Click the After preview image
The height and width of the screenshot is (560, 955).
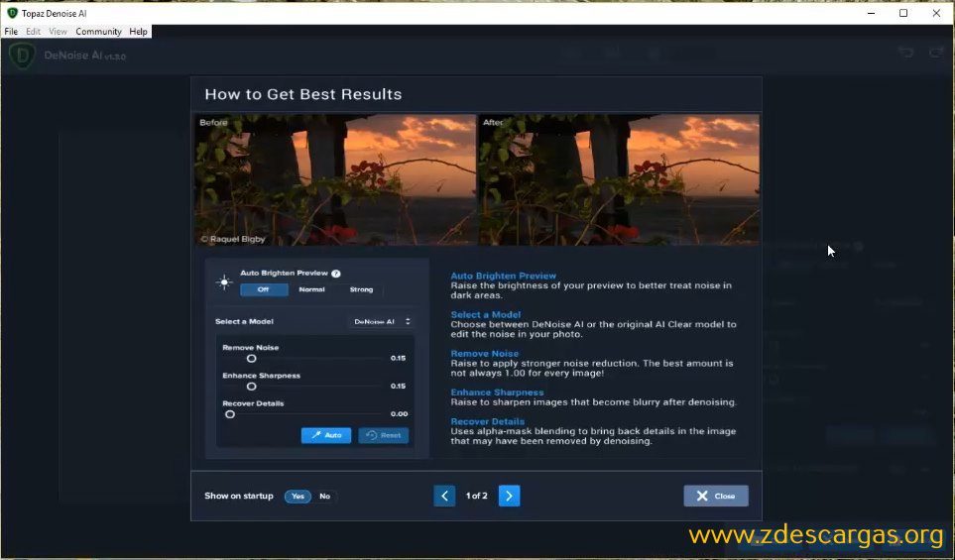(619, 180)
